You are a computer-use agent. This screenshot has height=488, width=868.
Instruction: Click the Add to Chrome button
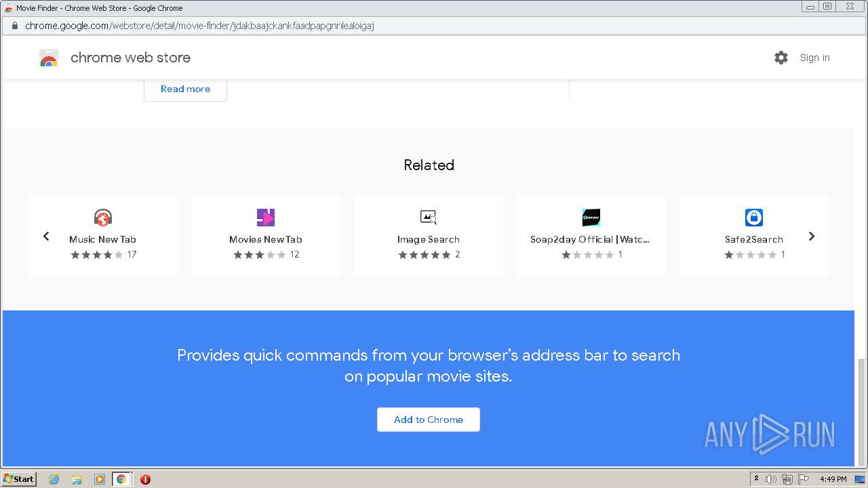tap(429, 420)
